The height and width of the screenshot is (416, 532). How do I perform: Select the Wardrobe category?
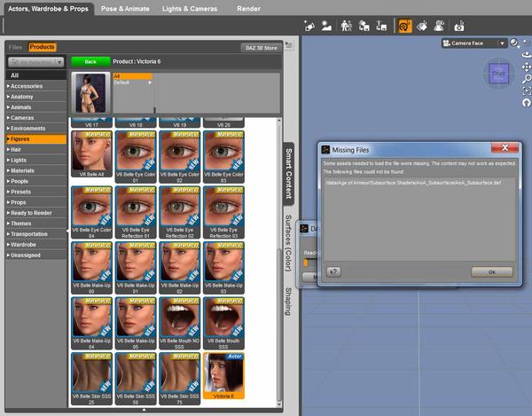click(x=36, y=244)
